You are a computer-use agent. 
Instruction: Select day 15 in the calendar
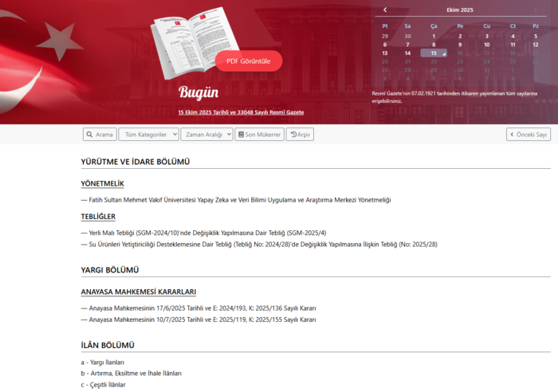pos(434,53)
